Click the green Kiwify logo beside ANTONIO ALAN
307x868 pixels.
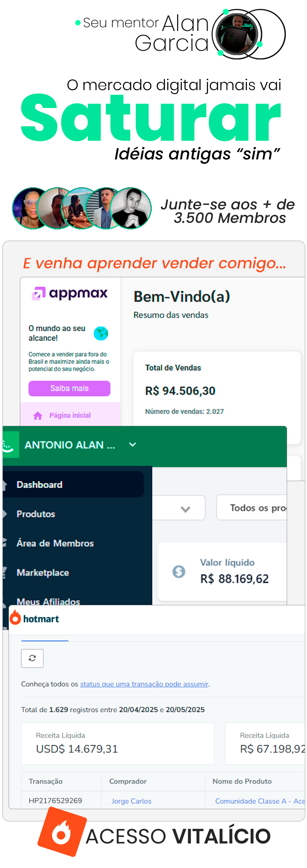point(10,445)
